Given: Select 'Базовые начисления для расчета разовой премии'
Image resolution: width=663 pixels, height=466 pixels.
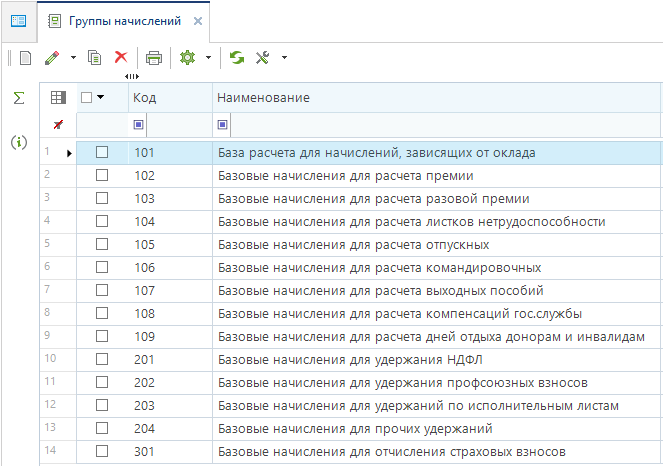Looking at the screenshot, I should pyautogui.click(x=373, y=199).
